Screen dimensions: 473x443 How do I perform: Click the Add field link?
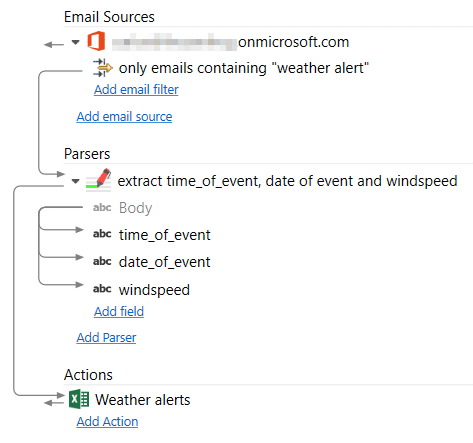pyautogui.click(x=119, y=312)
